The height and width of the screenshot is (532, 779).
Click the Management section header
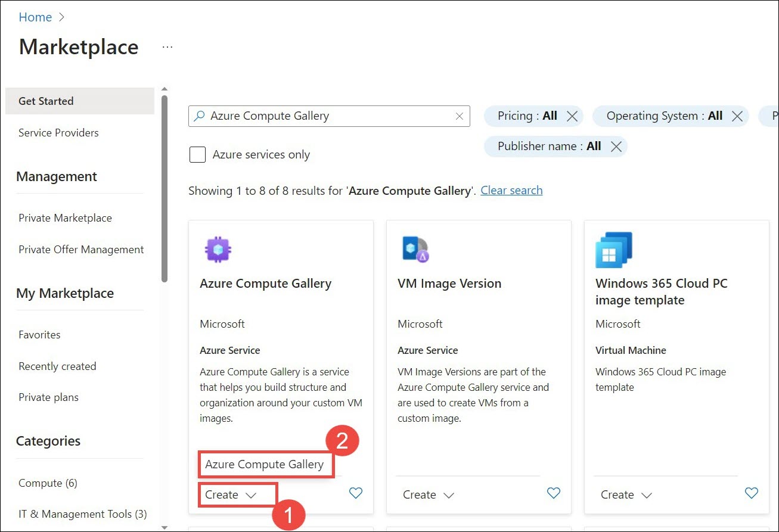(x=57, y=176)
